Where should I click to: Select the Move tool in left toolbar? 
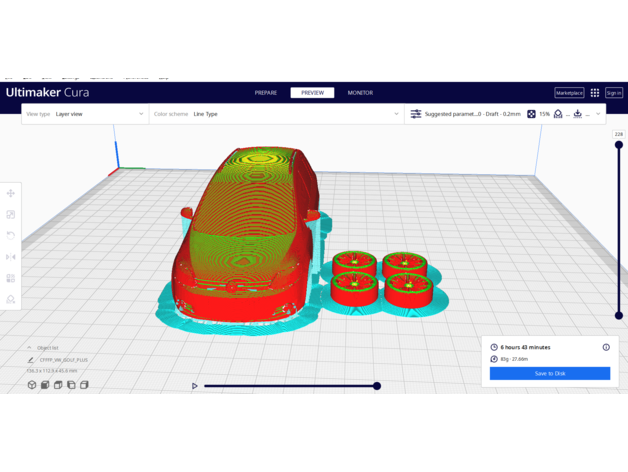pyautogui.click(x=11, y=193)
